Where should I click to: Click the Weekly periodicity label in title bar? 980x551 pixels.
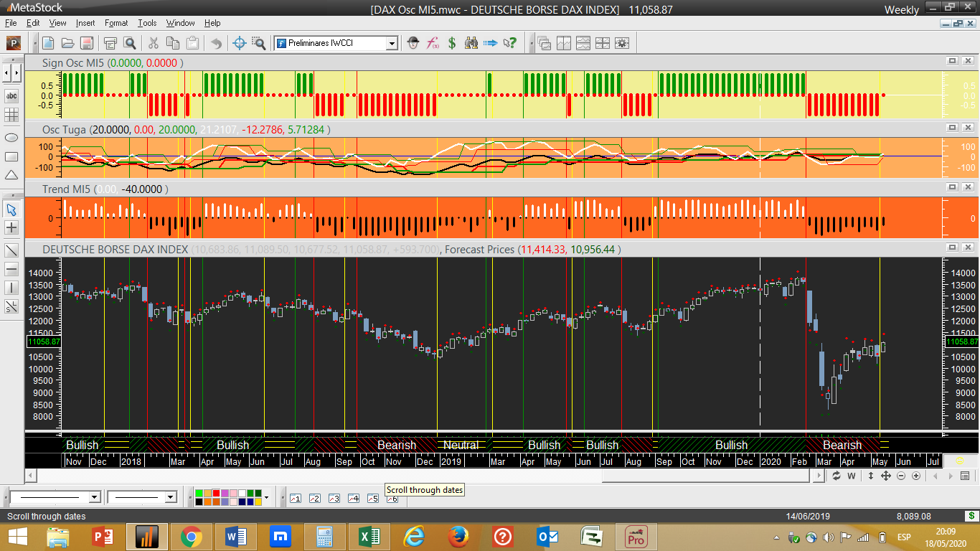[x=901, y=9]
